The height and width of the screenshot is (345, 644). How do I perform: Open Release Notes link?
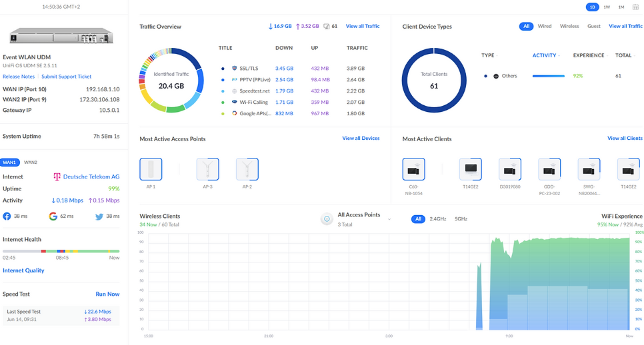[x=19, y=77]
